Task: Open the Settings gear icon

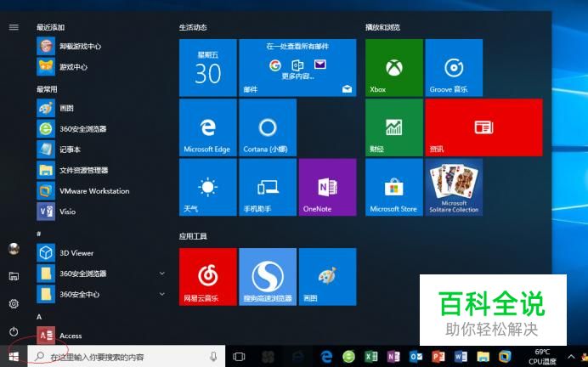Action: pos(14,303)
